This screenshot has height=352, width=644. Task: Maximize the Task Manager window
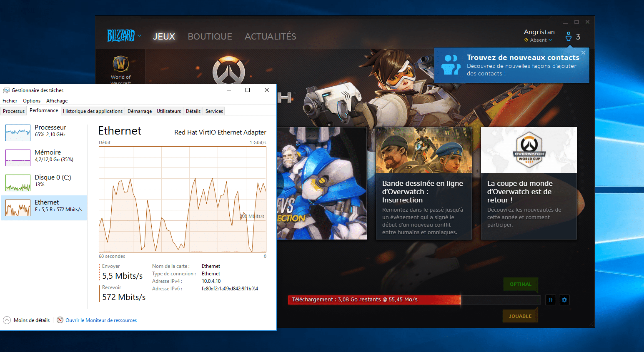tap(248, 90)
